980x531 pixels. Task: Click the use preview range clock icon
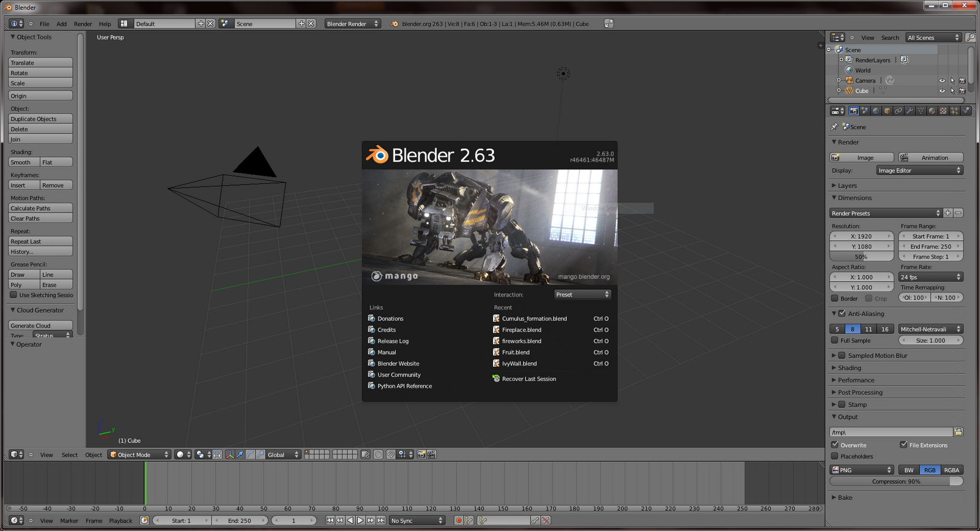(144, 521)
